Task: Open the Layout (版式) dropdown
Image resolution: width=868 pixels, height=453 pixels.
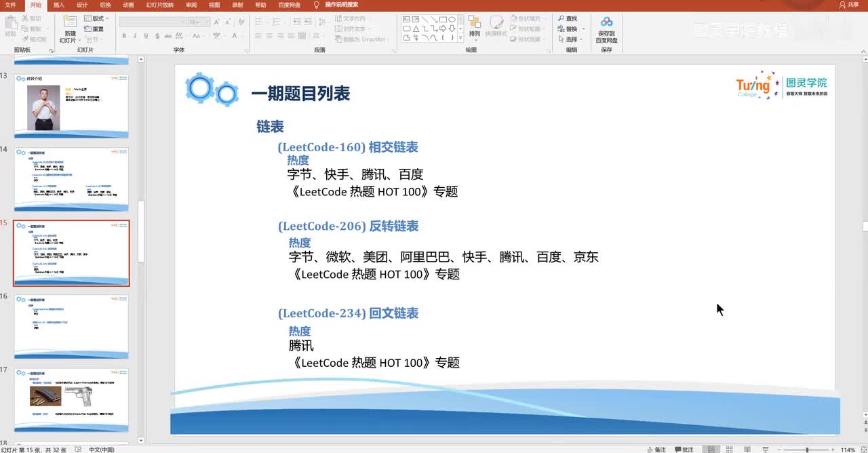Action: pyautogui.click(x=96, y=18)
